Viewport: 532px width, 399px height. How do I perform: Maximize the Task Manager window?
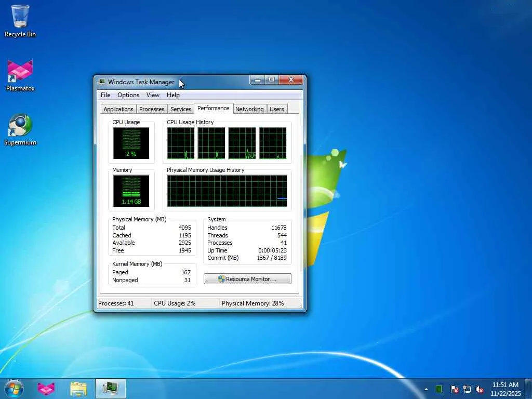coord(272,80)
